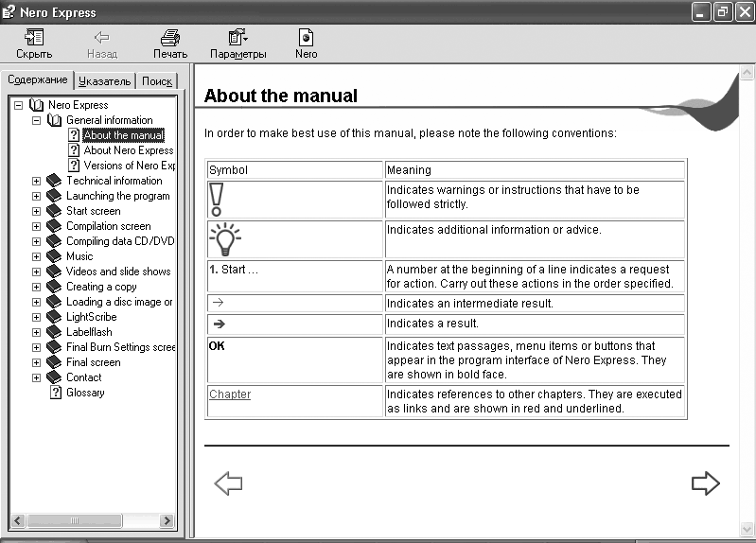This screenshot has width=756, height=543.
Task: Expand the Music book node
Action: [x=36, y=256]
